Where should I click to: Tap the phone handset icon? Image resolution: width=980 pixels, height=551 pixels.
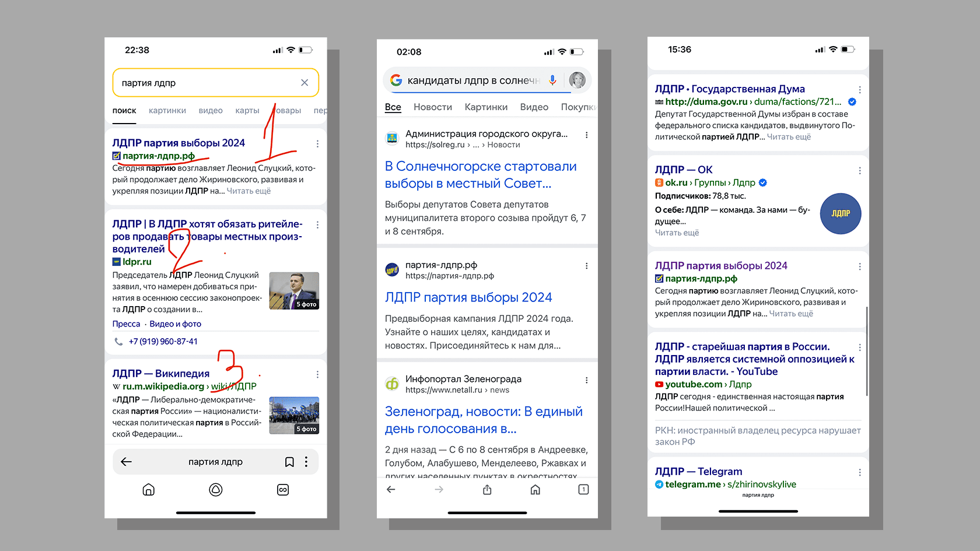118,342
